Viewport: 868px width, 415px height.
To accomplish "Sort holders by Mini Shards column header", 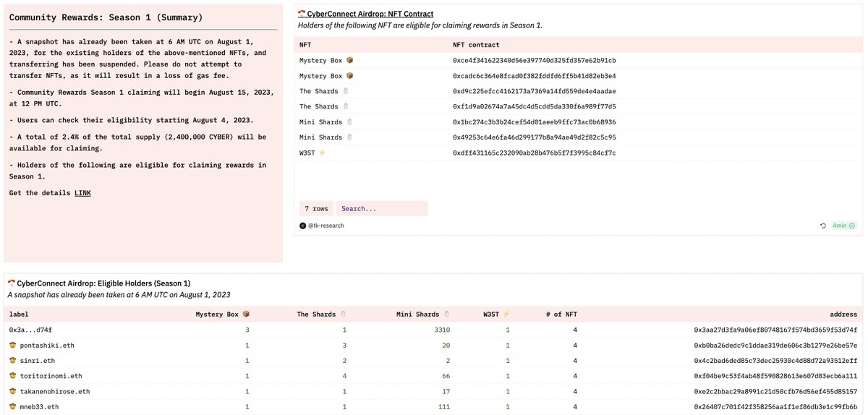I will pos(423,315).
